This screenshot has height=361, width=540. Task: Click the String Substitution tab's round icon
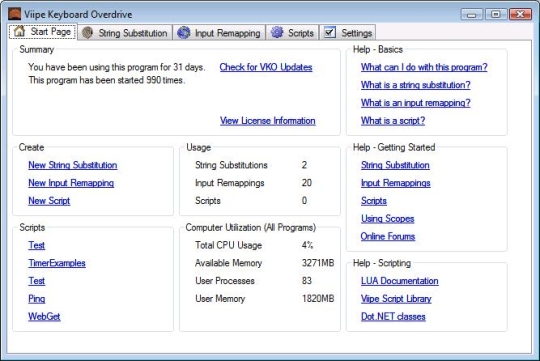coord(87,33)
